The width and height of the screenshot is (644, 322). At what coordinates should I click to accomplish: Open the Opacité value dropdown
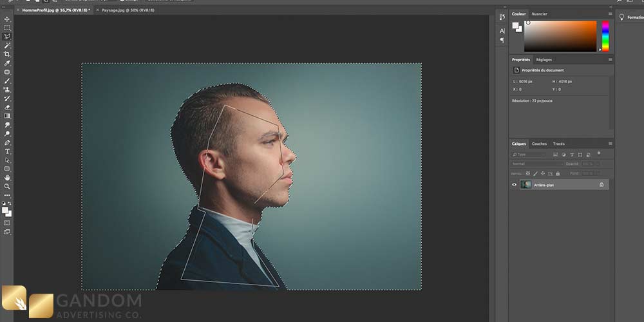(x=597, y=164)
